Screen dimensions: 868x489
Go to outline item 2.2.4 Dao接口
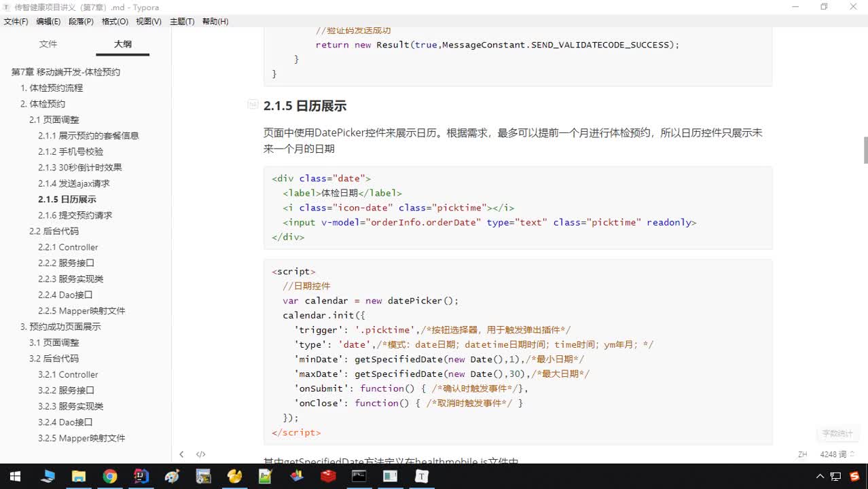[x=65, y=295]
